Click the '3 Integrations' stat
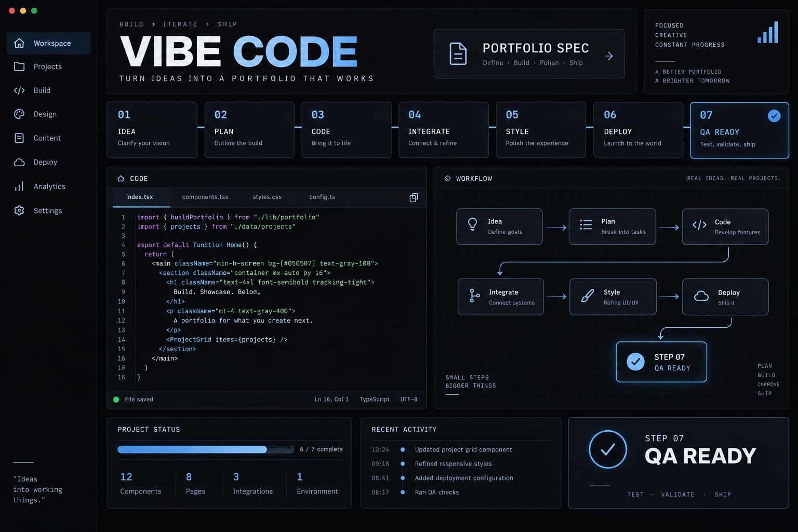 pos(252,484)
